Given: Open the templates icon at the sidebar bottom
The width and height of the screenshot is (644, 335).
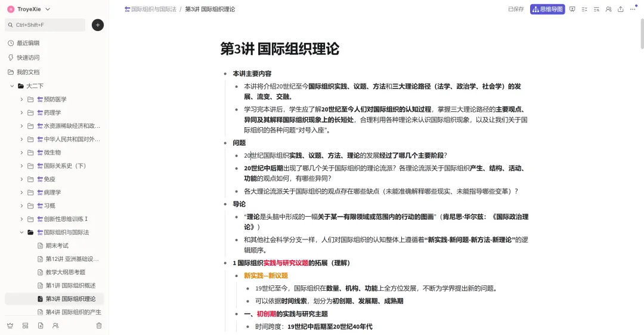Looking at the screenshot, I should 26,325.
